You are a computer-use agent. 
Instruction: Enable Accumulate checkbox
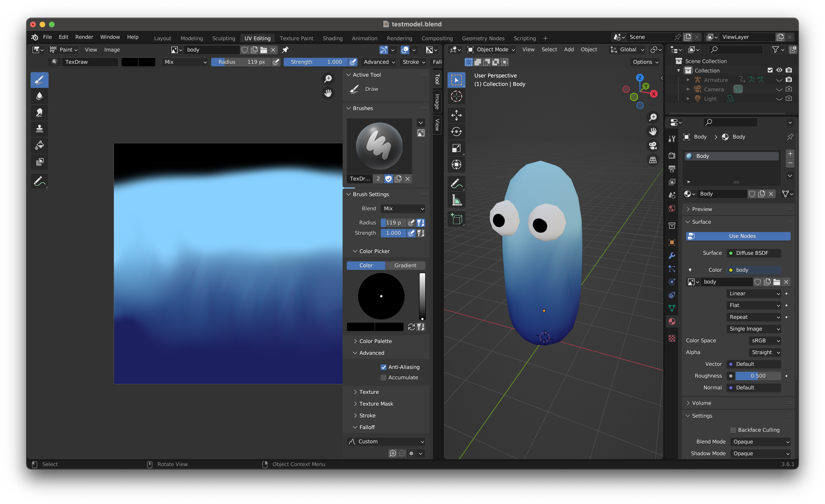click(383, 377)
